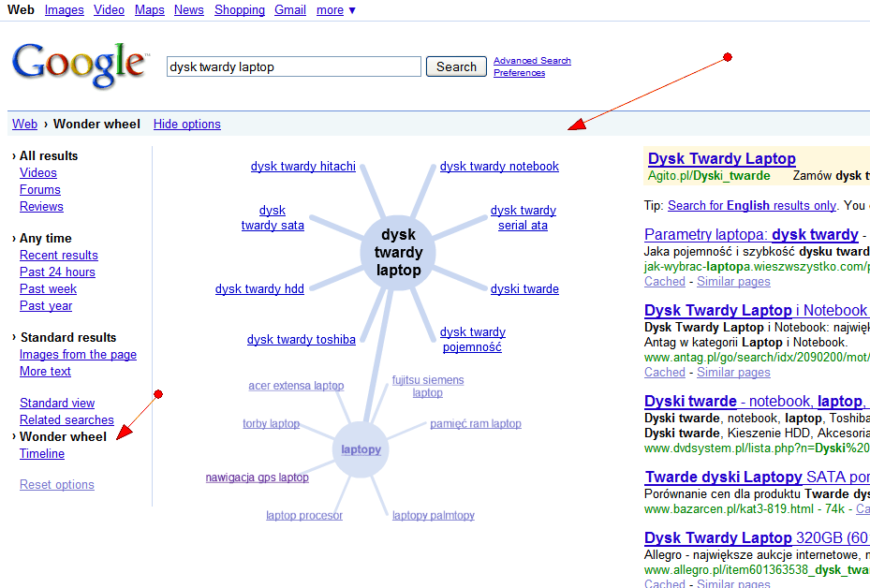The height and width of the screenshot is (588, 870).
Task: Select 'laptop procesor' faded spoke
Action: (x=304, y=515)
